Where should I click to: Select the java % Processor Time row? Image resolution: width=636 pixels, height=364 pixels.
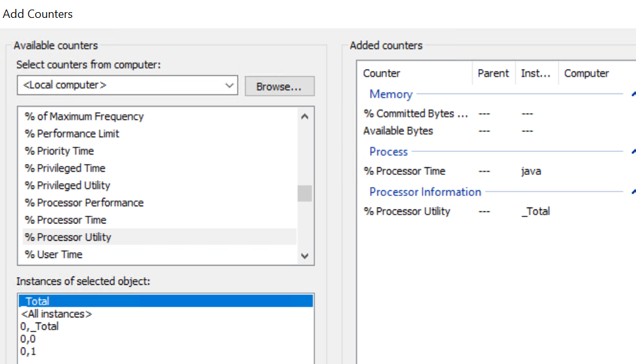click(405, 171)
